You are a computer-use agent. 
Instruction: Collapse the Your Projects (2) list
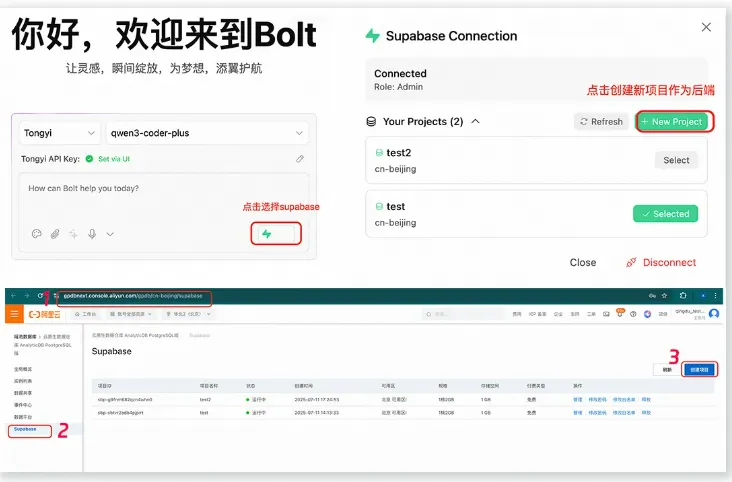pyautogui.click(x=475, y=121)
